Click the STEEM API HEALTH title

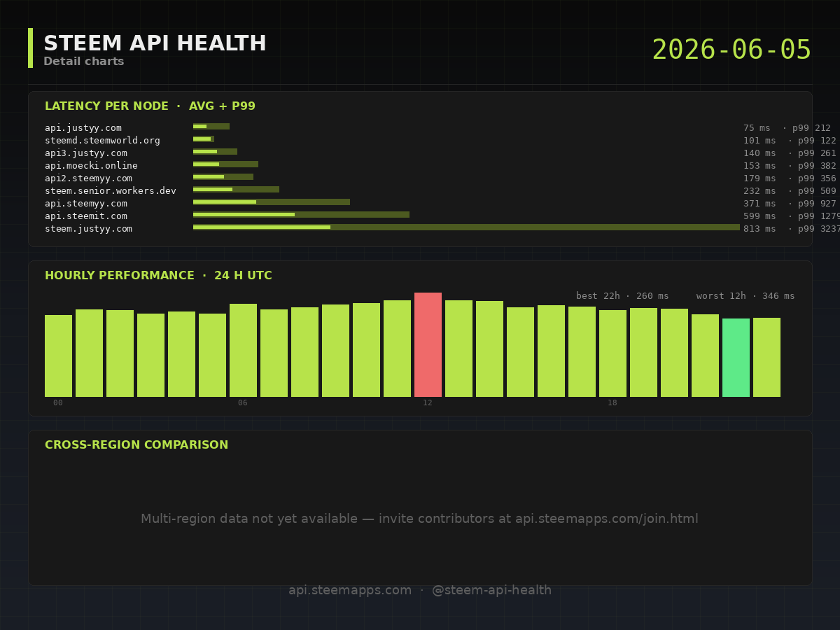(x=155, y=43)
